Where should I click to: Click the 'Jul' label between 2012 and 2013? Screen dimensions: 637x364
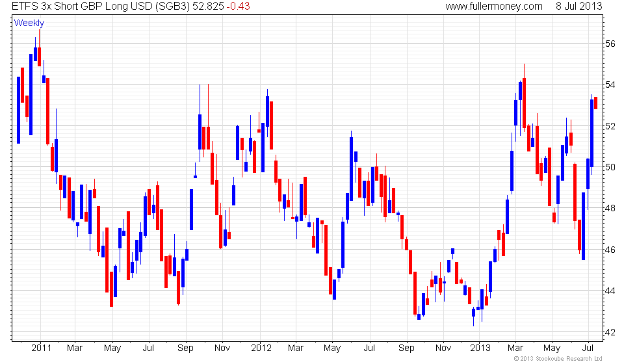[x=369, y=348]
